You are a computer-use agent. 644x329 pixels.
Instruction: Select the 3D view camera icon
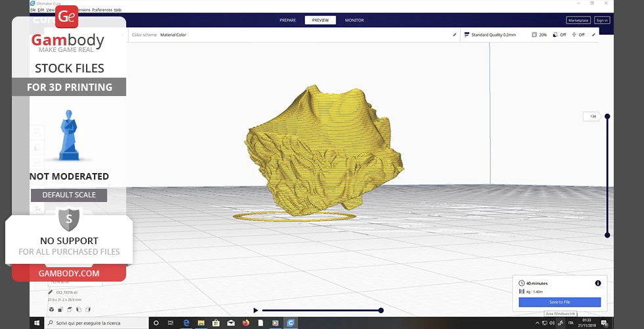[51, 310]
